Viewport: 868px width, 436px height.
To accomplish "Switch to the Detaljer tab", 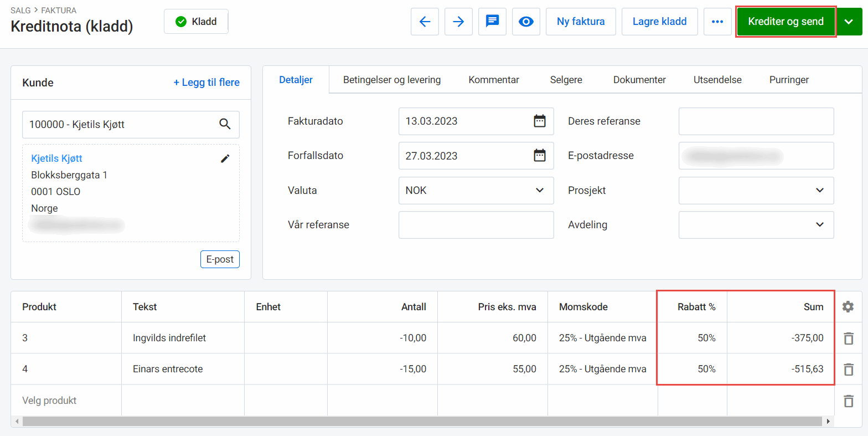I will pos(296,80).
